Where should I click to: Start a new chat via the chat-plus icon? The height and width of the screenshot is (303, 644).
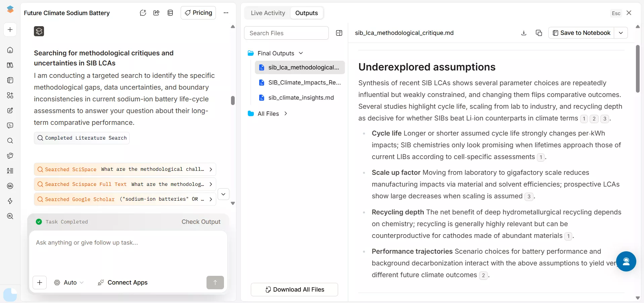[x=143, y=13]
